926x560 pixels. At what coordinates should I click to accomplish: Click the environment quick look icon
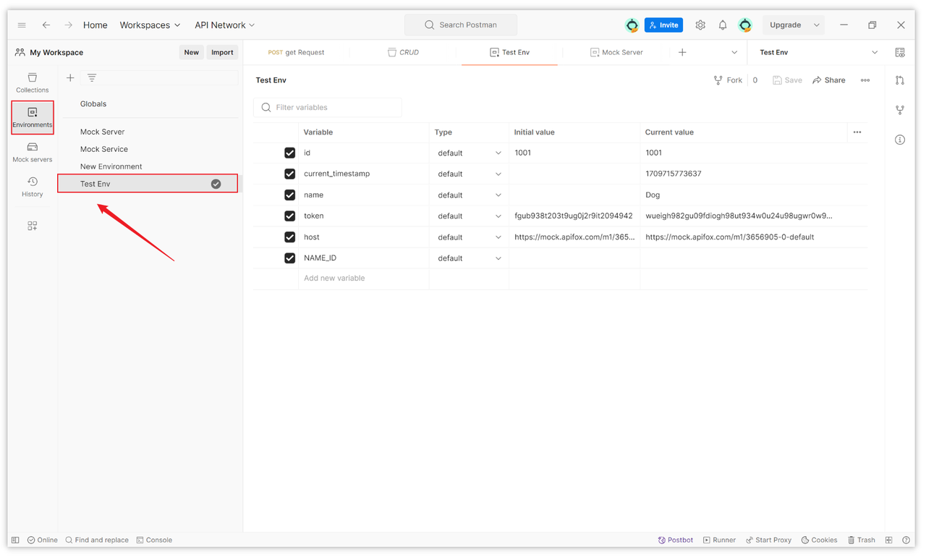coord(900,52)
